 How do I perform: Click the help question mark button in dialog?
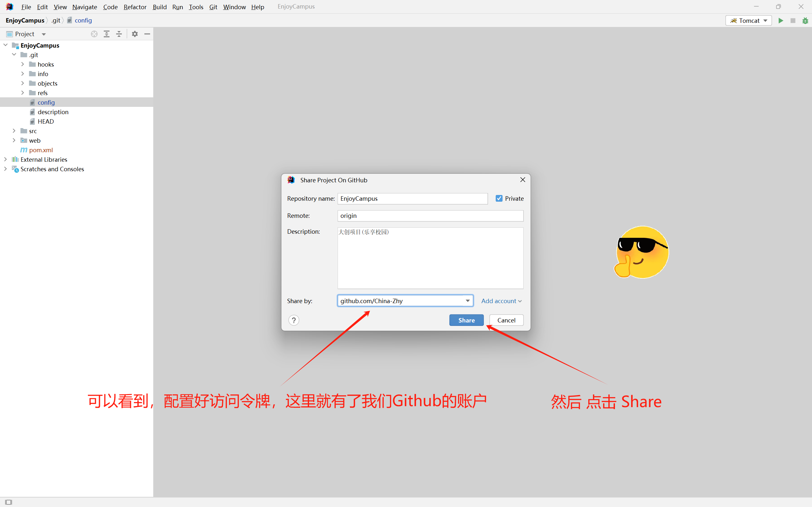(x=294, y=320)
